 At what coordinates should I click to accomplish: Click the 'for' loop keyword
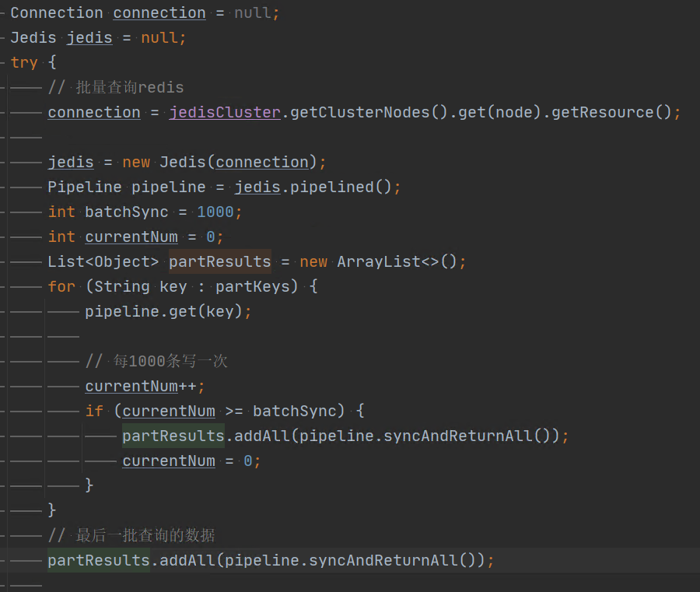(x=61, y=286)
